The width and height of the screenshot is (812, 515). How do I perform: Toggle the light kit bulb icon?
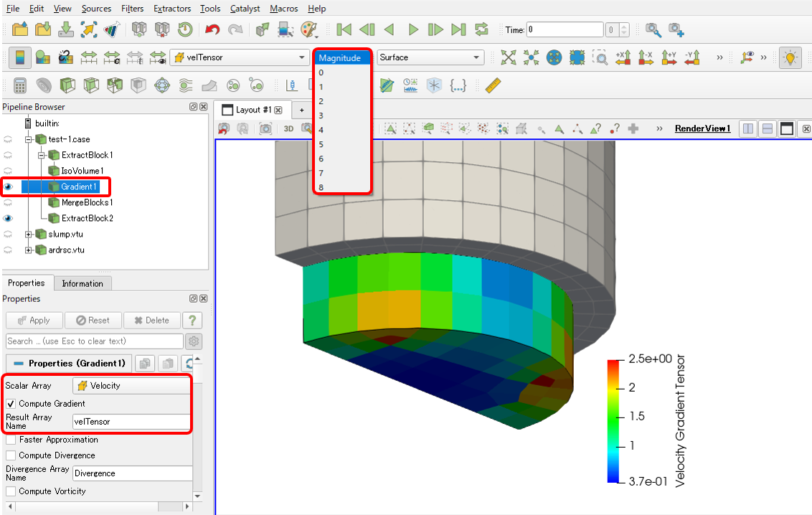(790, 57)
